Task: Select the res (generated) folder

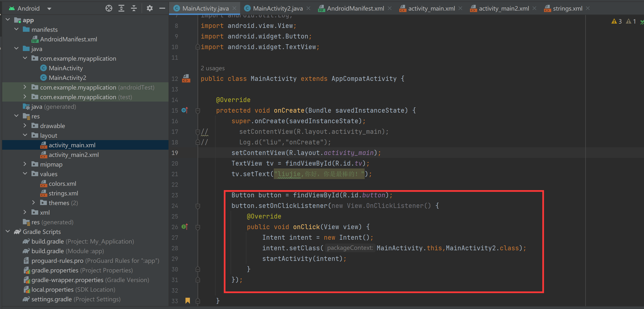Action: coord(48,222)
